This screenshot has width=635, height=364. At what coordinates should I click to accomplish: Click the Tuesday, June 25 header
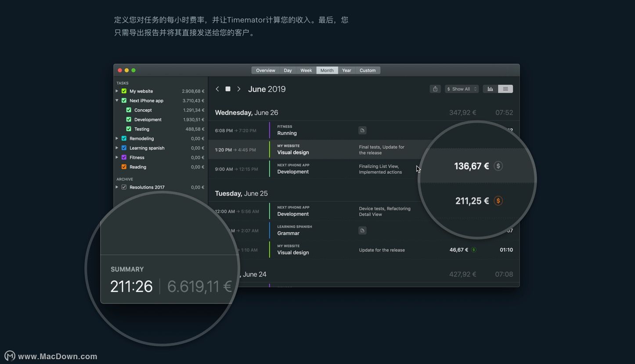(241, 193)
